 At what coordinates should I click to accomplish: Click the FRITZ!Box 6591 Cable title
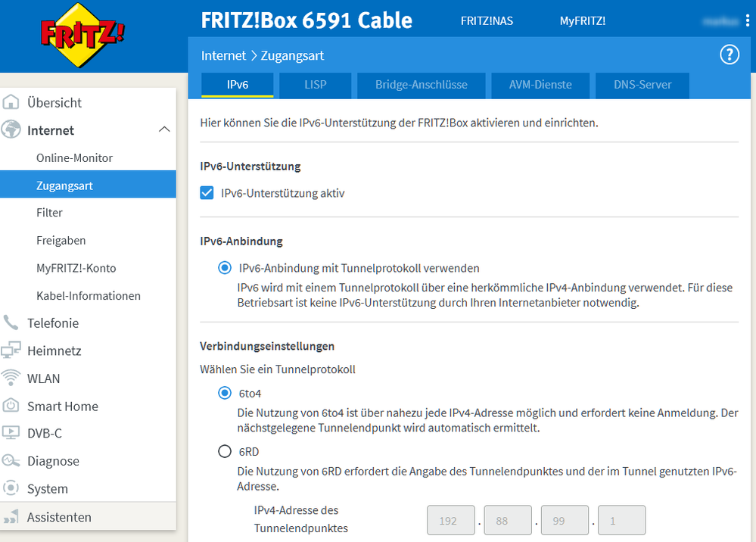[306, 20]
